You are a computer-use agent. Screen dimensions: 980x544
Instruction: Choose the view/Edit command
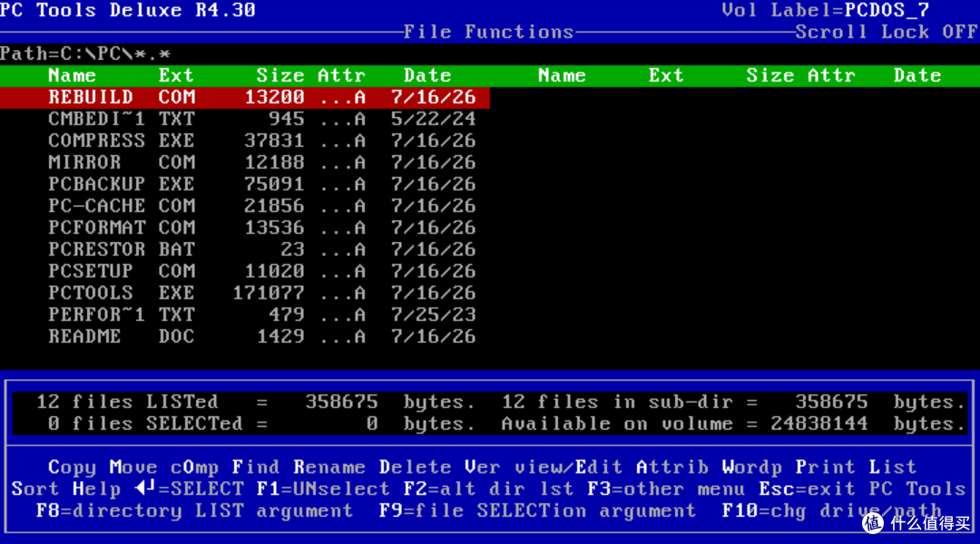pos(569,467)
